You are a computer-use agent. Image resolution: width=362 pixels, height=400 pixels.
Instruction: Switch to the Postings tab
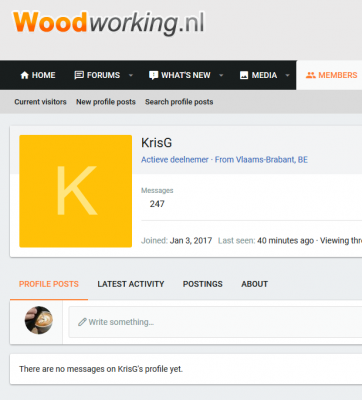pyautogui.click(x=203, y=284)
